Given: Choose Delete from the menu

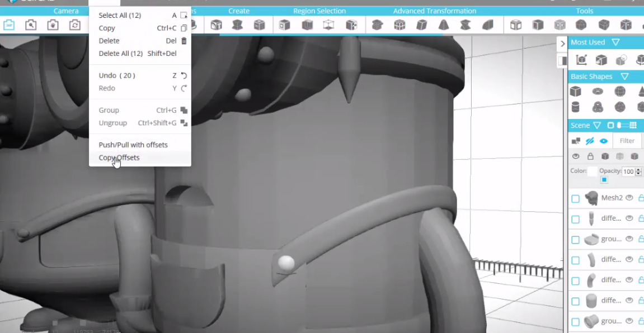Looking at the screenshot, I should coord(140,41).
